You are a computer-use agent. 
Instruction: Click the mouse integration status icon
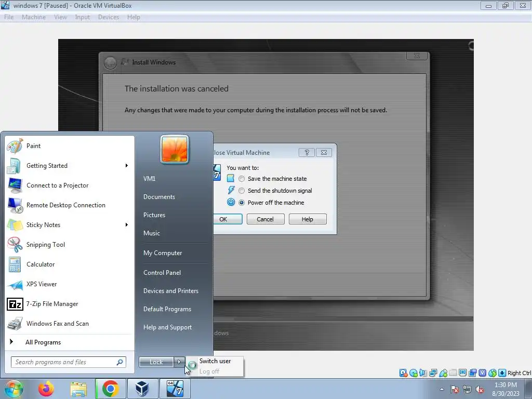click(493, 373)
